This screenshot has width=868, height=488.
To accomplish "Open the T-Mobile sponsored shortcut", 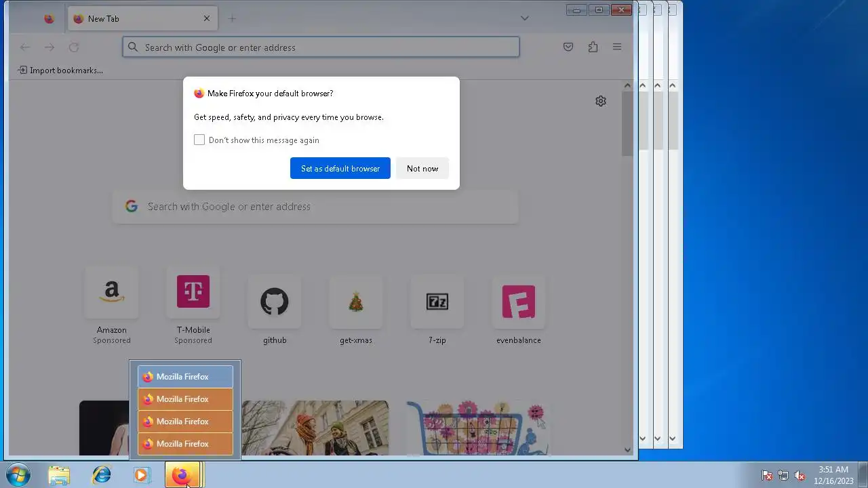I will pyautogui.click(x=193, y=306).
